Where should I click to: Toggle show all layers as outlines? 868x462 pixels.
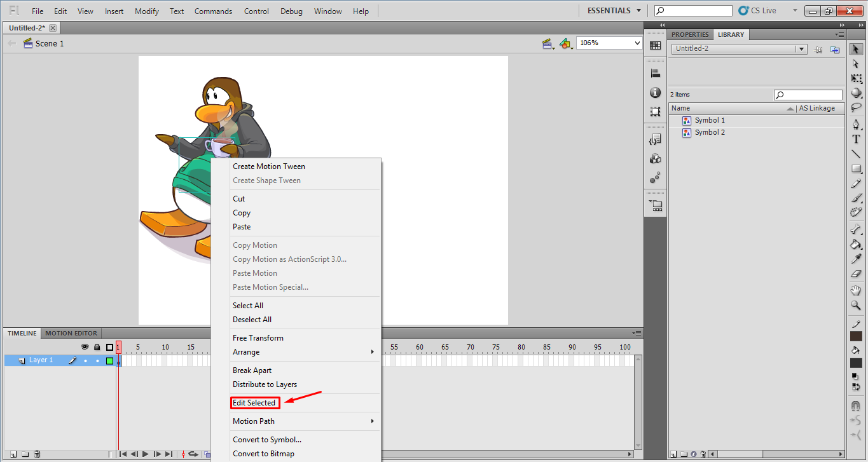point(109,347)
